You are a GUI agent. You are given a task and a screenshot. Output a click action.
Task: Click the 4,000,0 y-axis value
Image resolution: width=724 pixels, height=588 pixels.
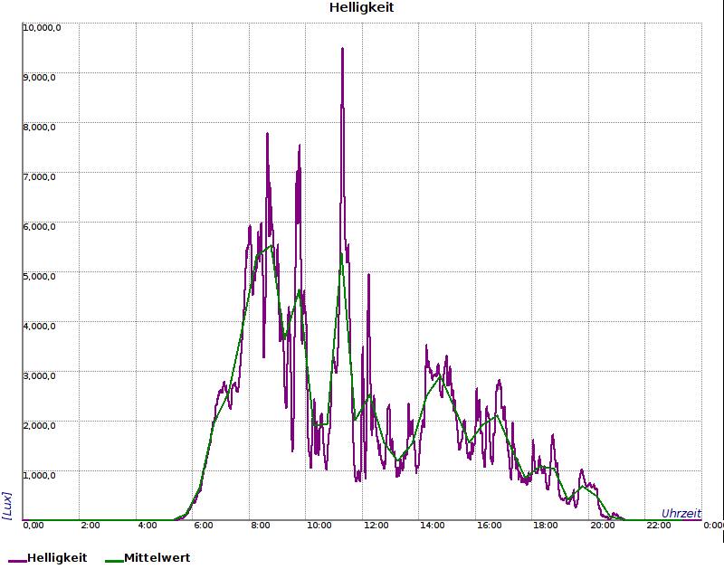[x=39, y=327]
